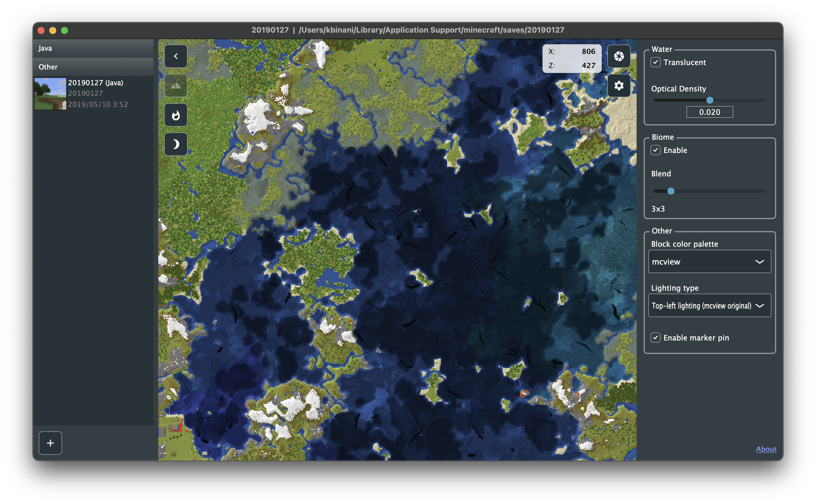Switch to The End crescent icon
Screen dimensions: 816x504
click(176, 144)
